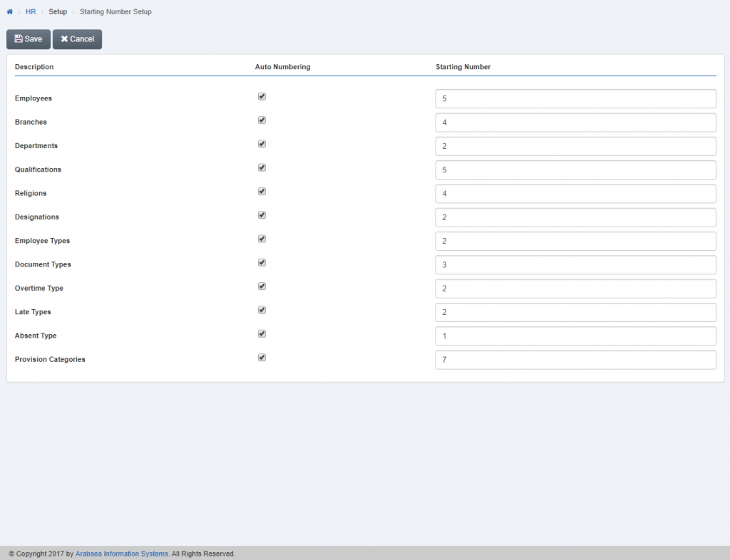Select the Employees starting number field
The image size is (730, 560).
tap(575, 98)
